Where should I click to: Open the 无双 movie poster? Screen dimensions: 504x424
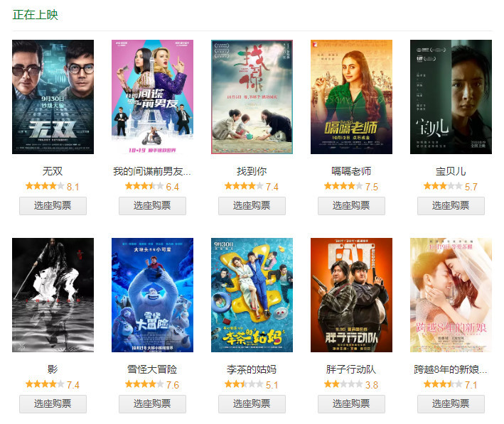click(x=53, y=97)
